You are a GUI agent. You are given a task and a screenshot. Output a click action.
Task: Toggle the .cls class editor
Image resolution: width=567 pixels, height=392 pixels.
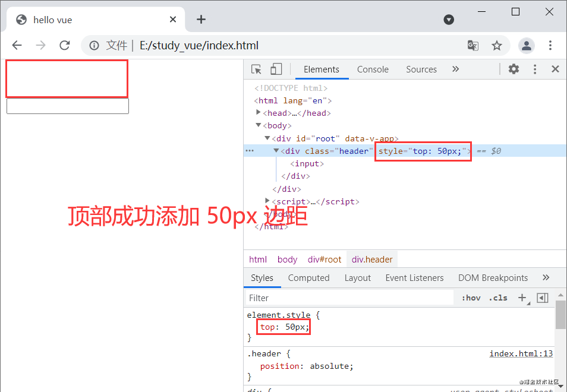(x=498, y=298)
